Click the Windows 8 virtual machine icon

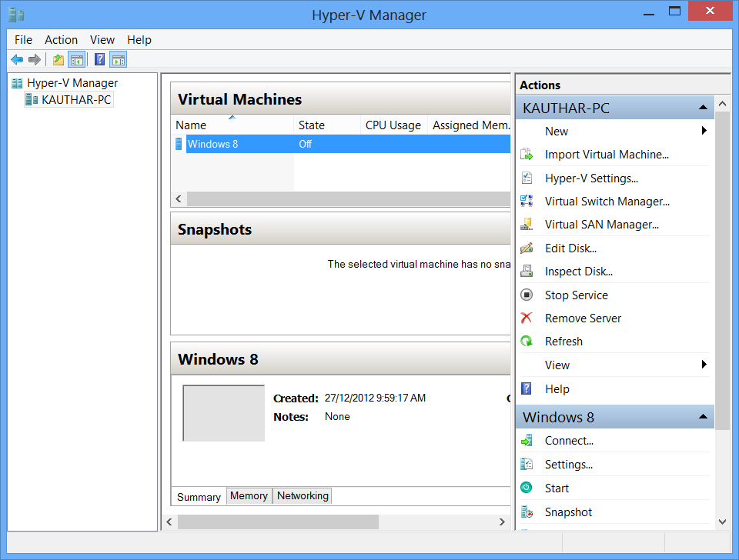pos(179,144)
